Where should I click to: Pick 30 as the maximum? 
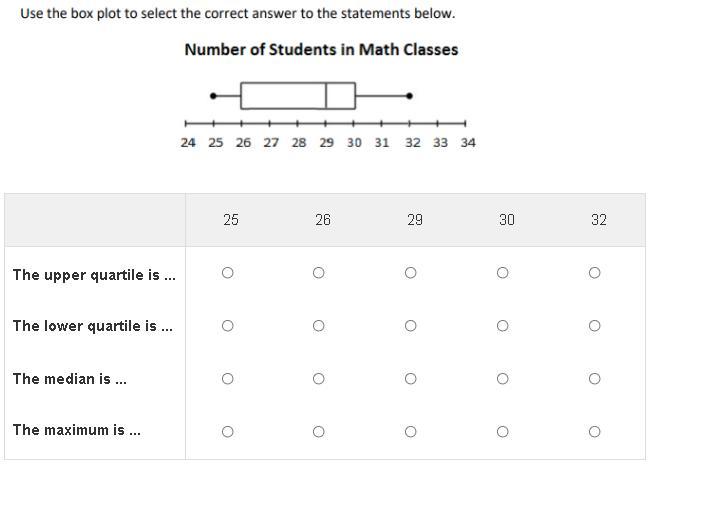click(503, 432)
